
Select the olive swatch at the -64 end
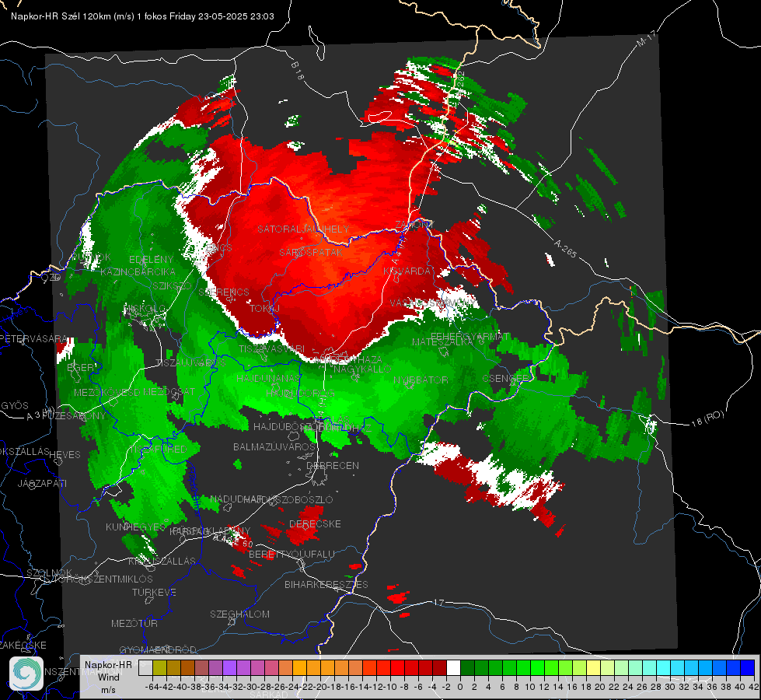[159, 667]
